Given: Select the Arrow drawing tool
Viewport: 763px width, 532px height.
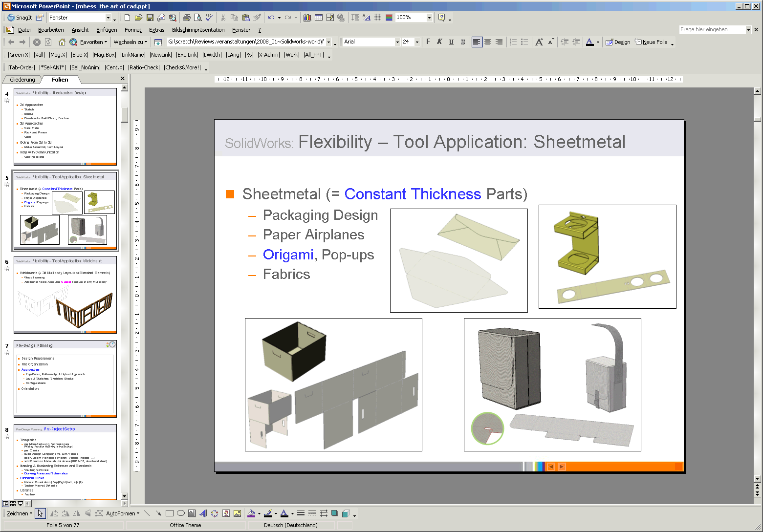Looking at the screenshot, I should [x=158, y=513].
